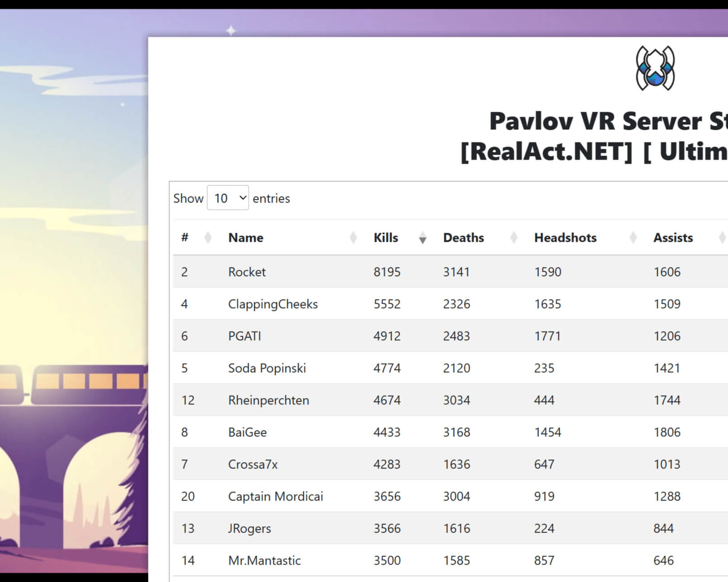Sort table by the Name column
The height and width of the screenshot is (582, 728).
pyautogui.click(x=292, y=237)
